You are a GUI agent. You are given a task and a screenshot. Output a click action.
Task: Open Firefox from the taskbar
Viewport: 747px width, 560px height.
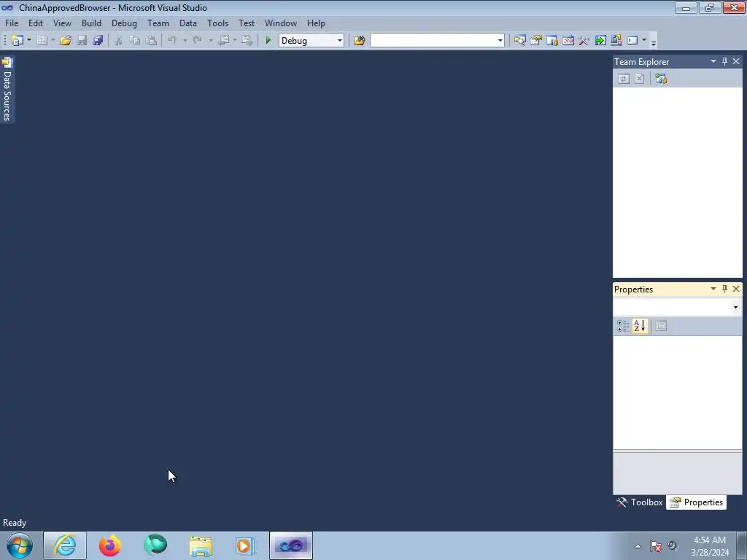(x=110, y=545)
